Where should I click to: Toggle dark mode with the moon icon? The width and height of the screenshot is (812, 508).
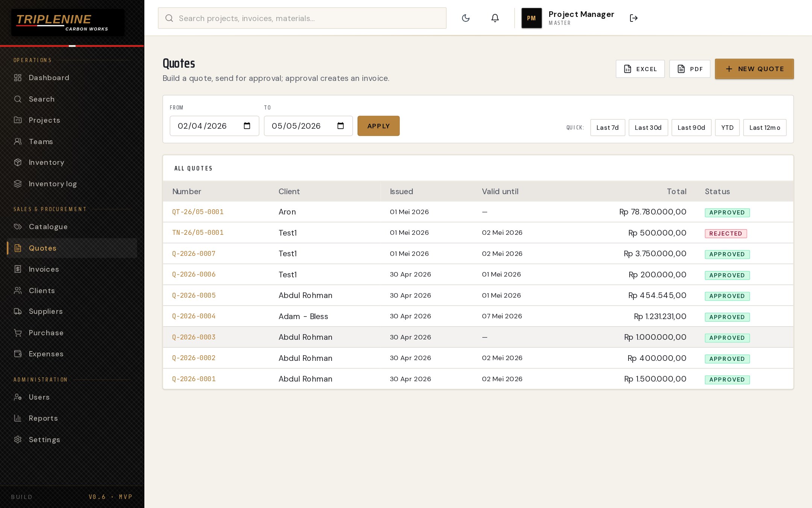pyautogui.click(x=466, y=18)
